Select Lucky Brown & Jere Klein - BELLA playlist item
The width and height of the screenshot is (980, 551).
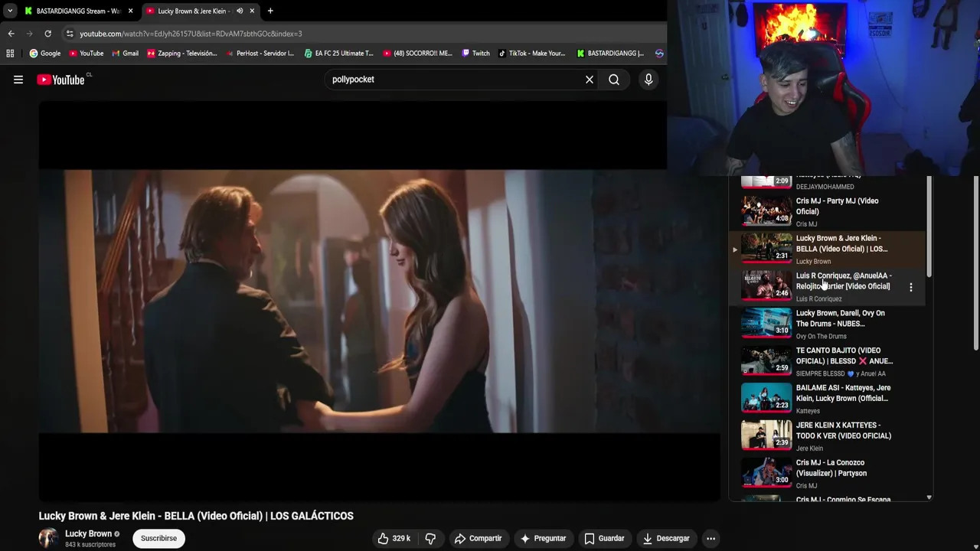827,249
